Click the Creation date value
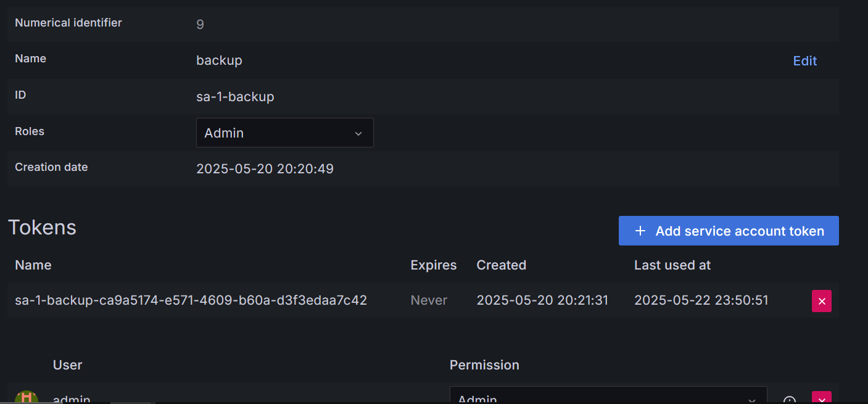This screenshot has height=404, width=868. [x=265, y=168]
